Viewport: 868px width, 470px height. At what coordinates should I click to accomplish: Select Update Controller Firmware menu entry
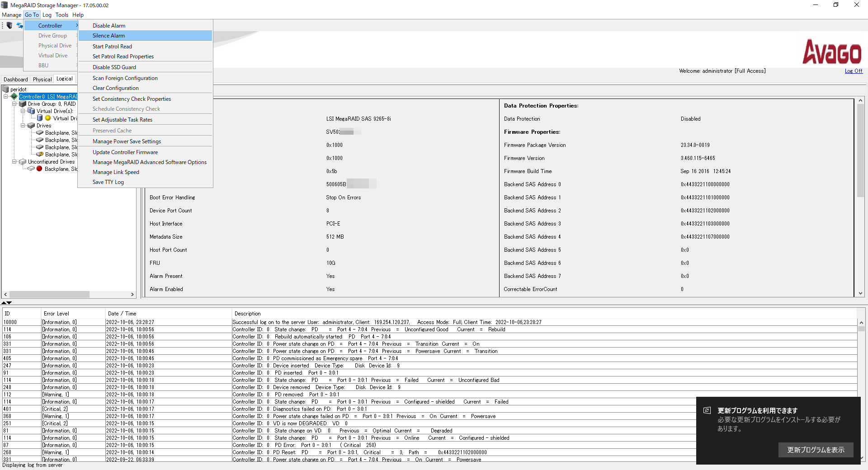[x=125, y=152]
